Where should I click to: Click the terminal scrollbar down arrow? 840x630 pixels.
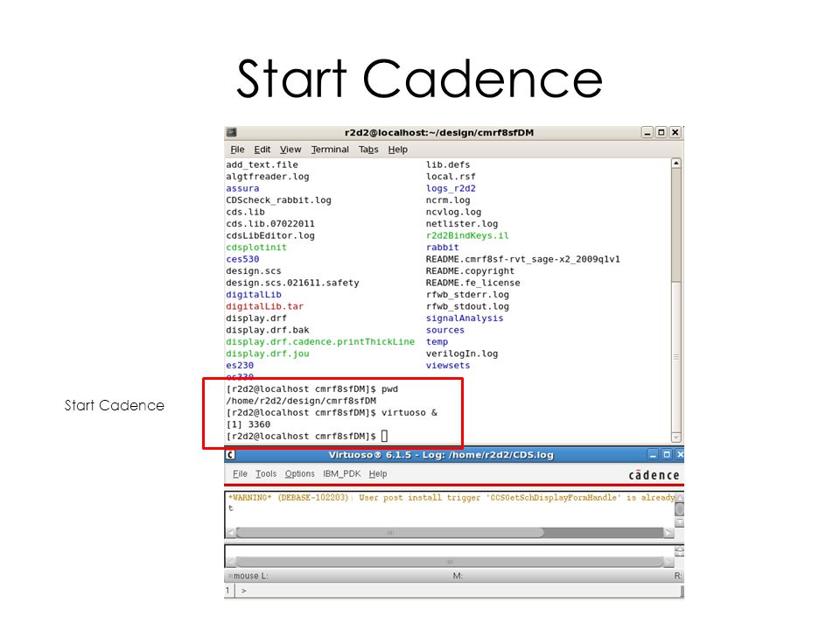click(x=676, y=437)
